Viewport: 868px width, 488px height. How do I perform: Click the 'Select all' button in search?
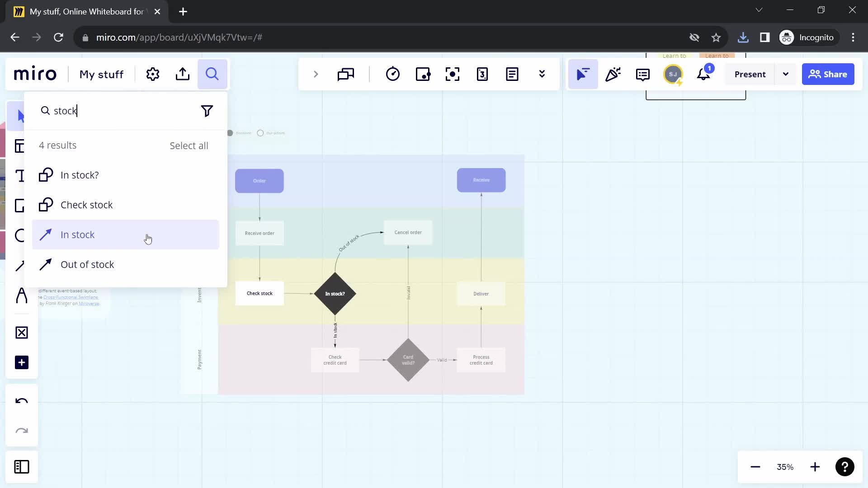tap(189, 145)
